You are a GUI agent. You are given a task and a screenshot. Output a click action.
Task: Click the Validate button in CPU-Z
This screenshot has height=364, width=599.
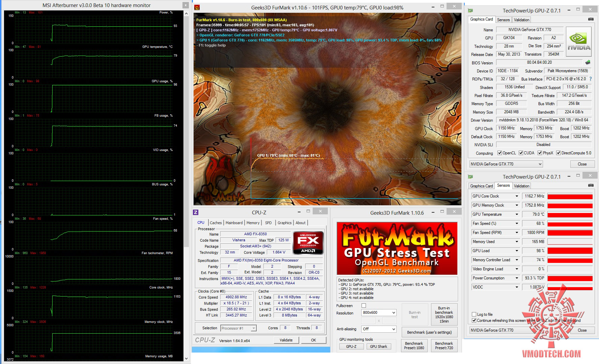pos(286,340)
